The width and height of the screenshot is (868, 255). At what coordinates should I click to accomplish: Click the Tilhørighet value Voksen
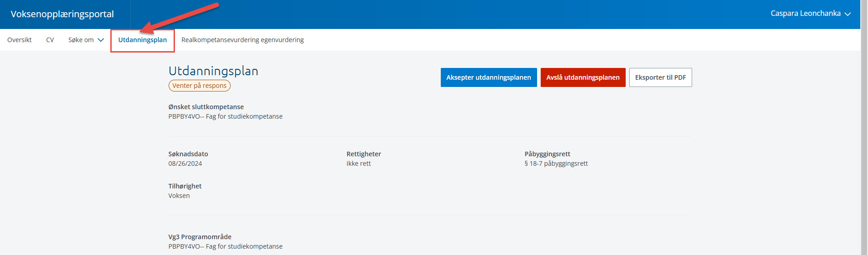(179, 196)
